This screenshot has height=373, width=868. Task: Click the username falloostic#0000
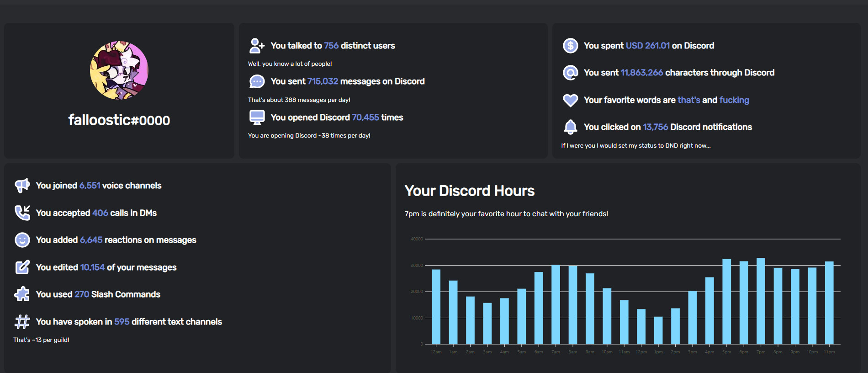[x=119, y=120]
